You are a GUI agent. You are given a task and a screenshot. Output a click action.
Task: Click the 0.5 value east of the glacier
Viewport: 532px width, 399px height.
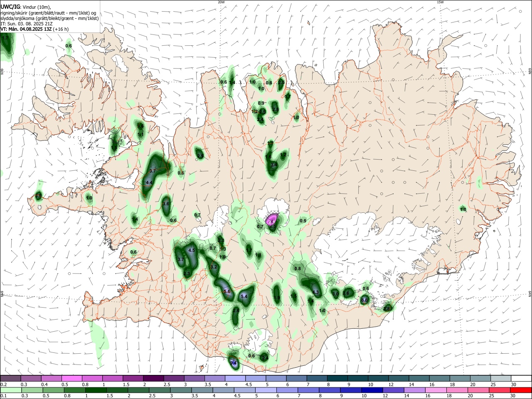point(303,221)
